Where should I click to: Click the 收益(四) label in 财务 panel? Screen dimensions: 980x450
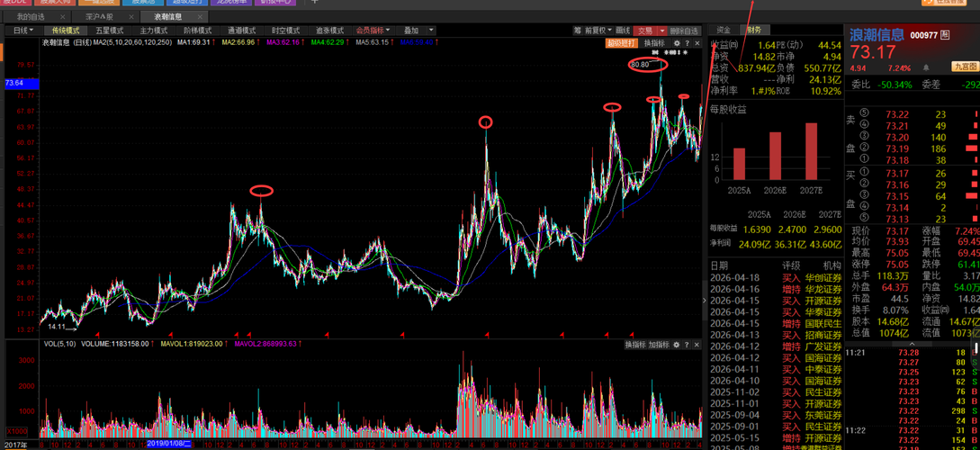click(724, 45)
